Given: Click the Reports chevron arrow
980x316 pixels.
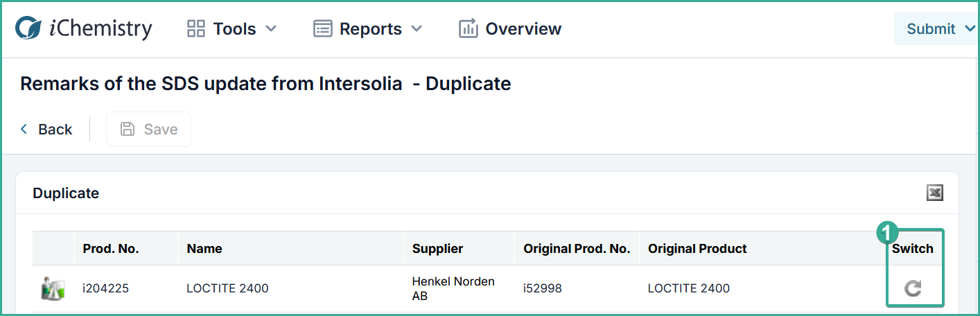Looking at the screenshot, I should (x=417, y=29).
